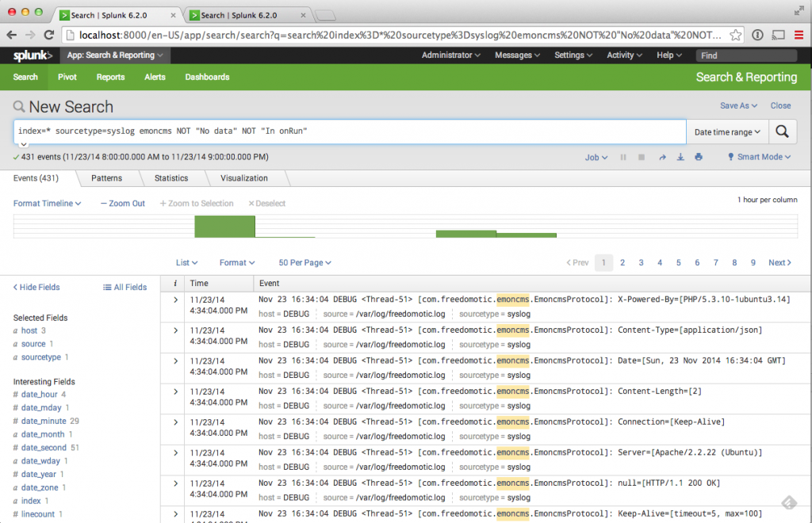
Task: Open the date_hour field link
Action: tap(39, 395)
